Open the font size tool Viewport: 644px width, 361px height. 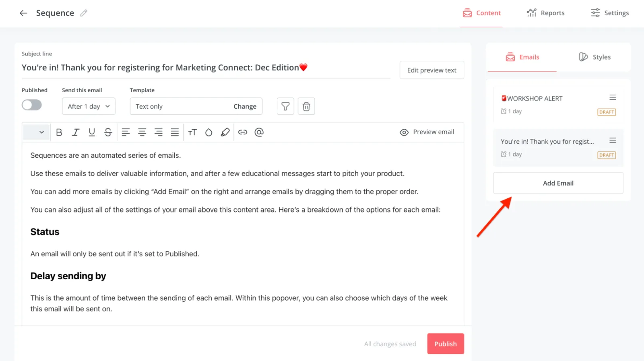tap(192, 132)
